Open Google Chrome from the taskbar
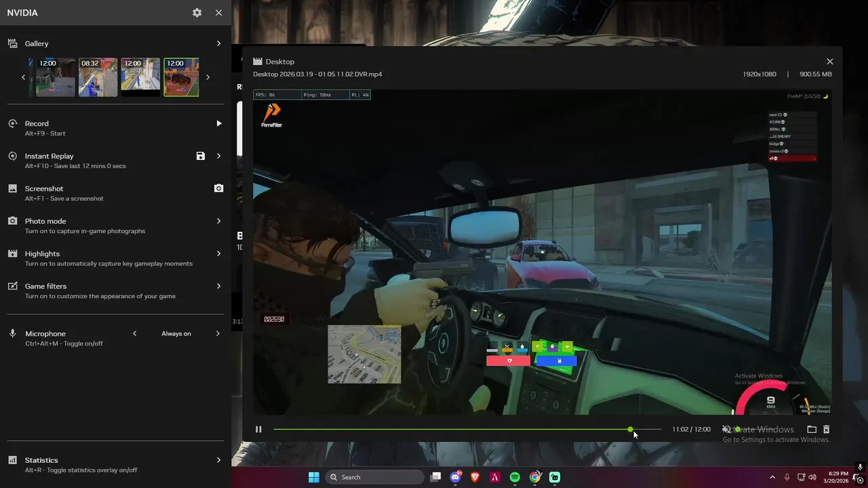 coord(535,477)
